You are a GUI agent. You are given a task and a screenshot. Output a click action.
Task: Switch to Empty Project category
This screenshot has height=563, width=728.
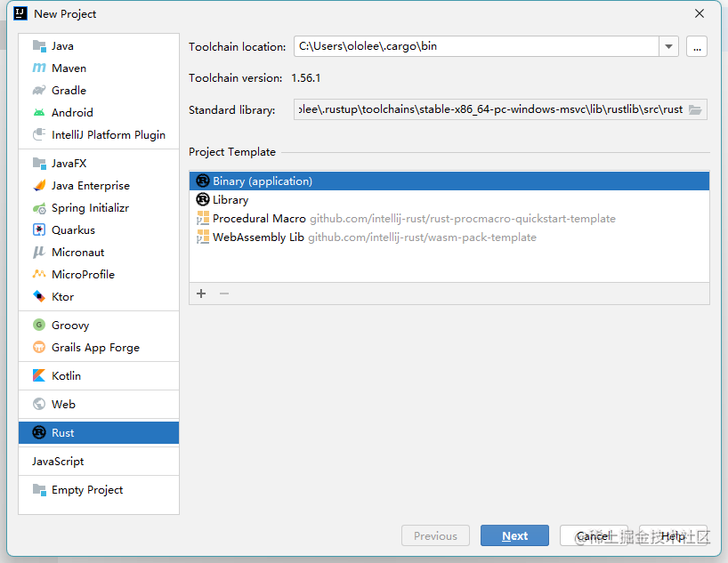pyautogui.click(x=87, y=490)
